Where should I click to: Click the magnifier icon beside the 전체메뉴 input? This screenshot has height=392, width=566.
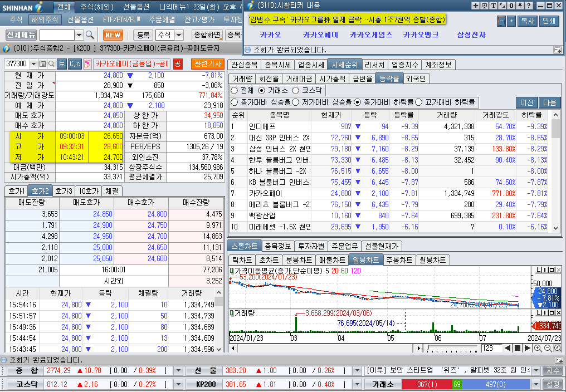tap(90, 35)
